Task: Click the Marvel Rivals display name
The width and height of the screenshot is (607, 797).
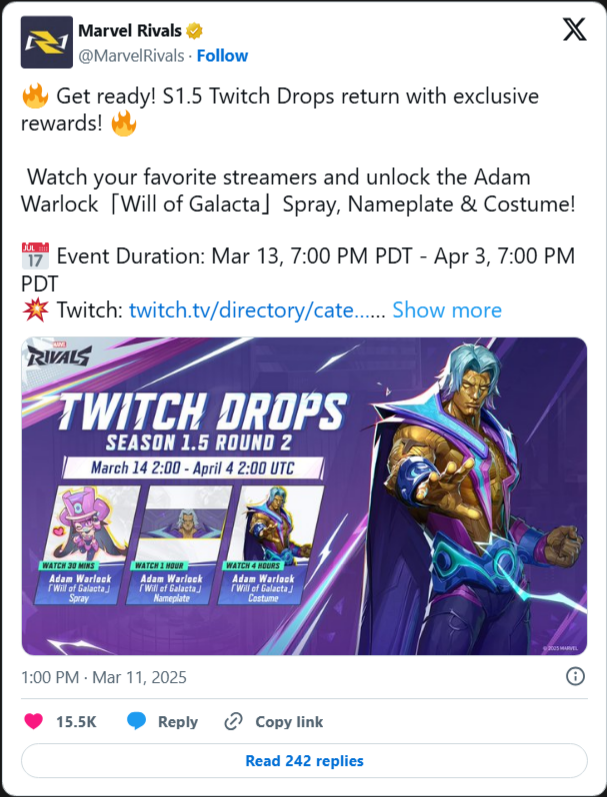Action: 130,31
